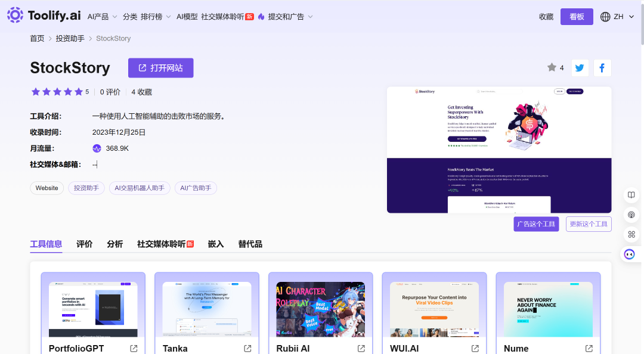Click the 收藏 link in header
This screenshot has height=354, width=644.
click(546, 17)
